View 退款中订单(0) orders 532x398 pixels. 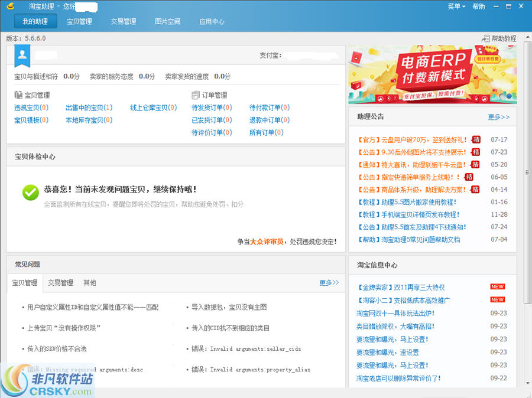pyautogui.click(x=270, y=120)
